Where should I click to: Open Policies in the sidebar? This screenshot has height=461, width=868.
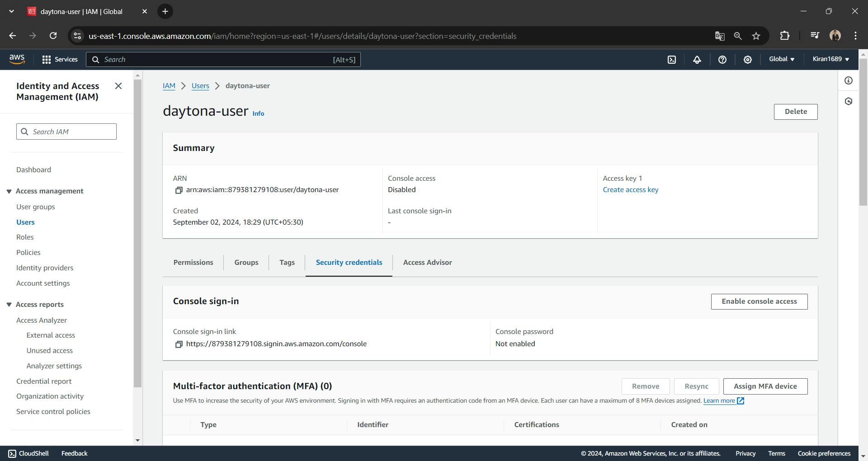point(28,253)
